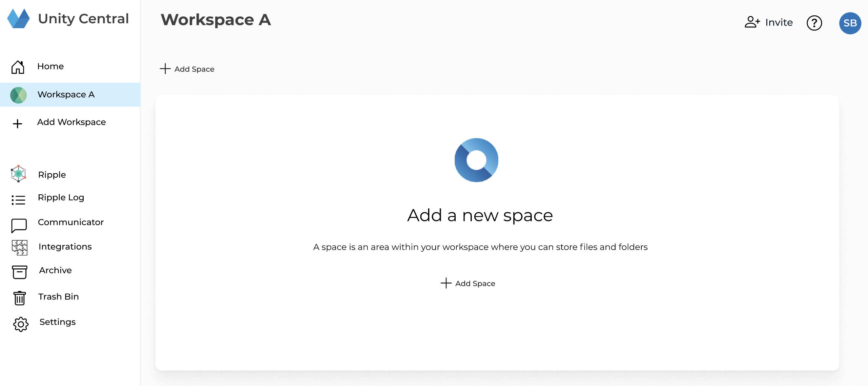Click Add Space in the toolbar
Screen dimensions: 868x386
[x=187, y=69]
